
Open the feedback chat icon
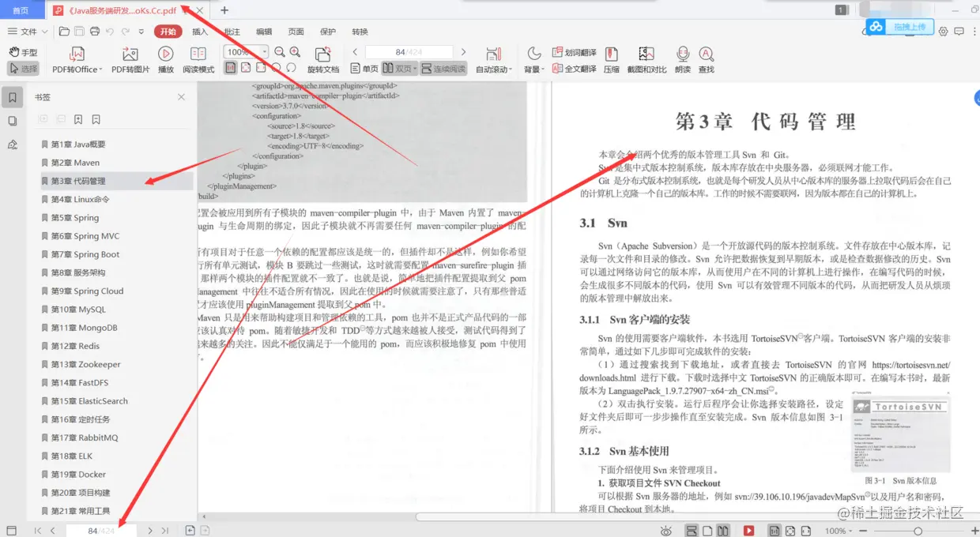(959, 32)
